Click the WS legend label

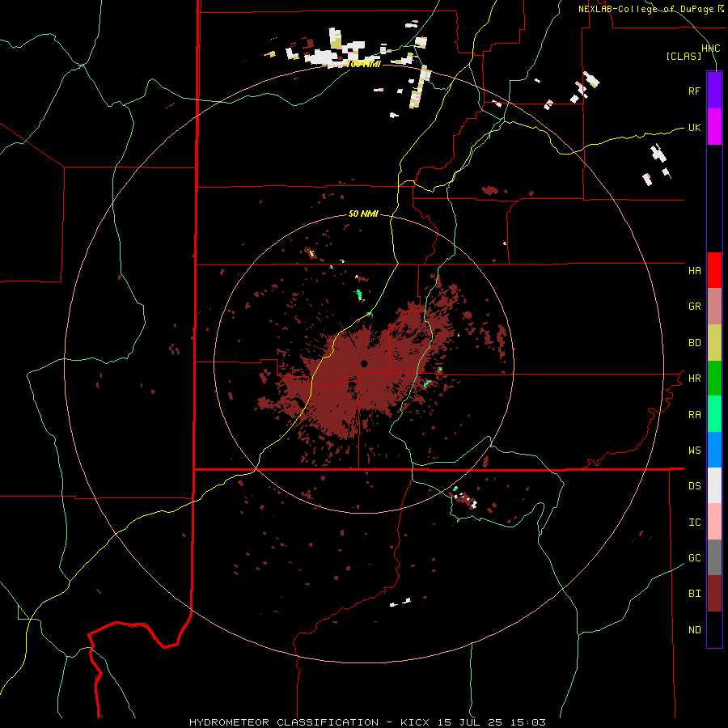coord(694,451)
